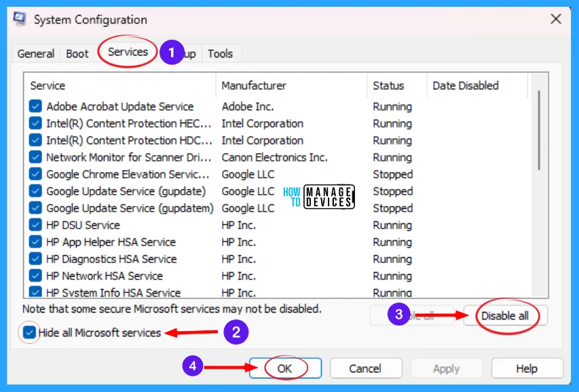Sort by the Service column header
The height and width of the screenshot is (392, 579).
point(119,85)
